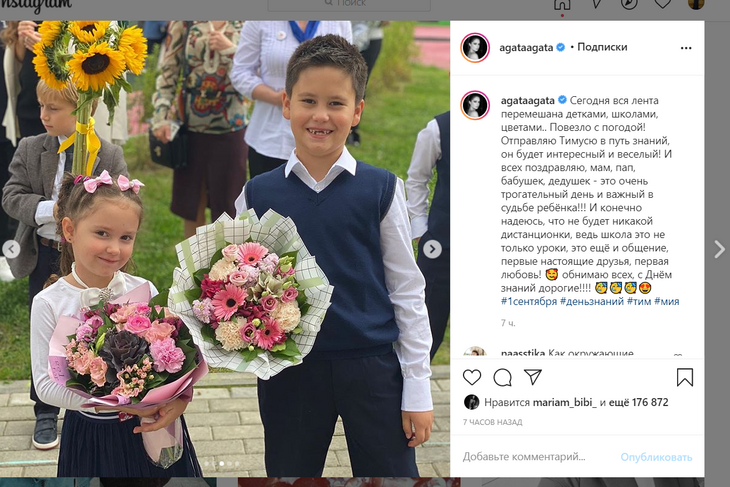Open the #1сентября hashtag link

point(529,301)
